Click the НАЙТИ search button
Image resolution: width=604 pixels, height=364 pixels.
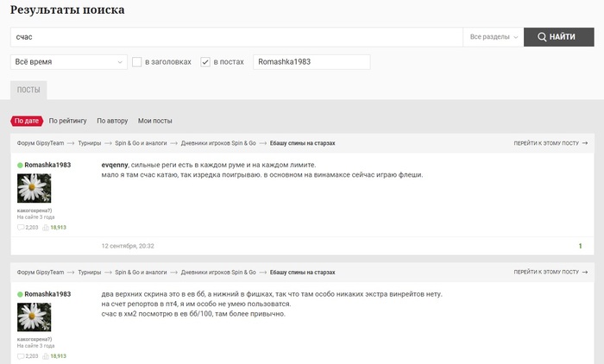(x=558, y=37)
